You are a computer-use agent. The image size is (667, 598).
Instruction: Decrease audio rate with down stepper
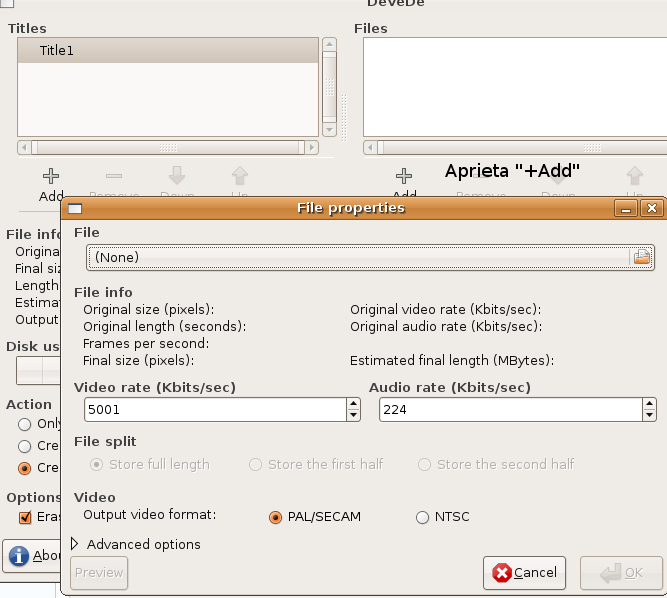point(649,415)
